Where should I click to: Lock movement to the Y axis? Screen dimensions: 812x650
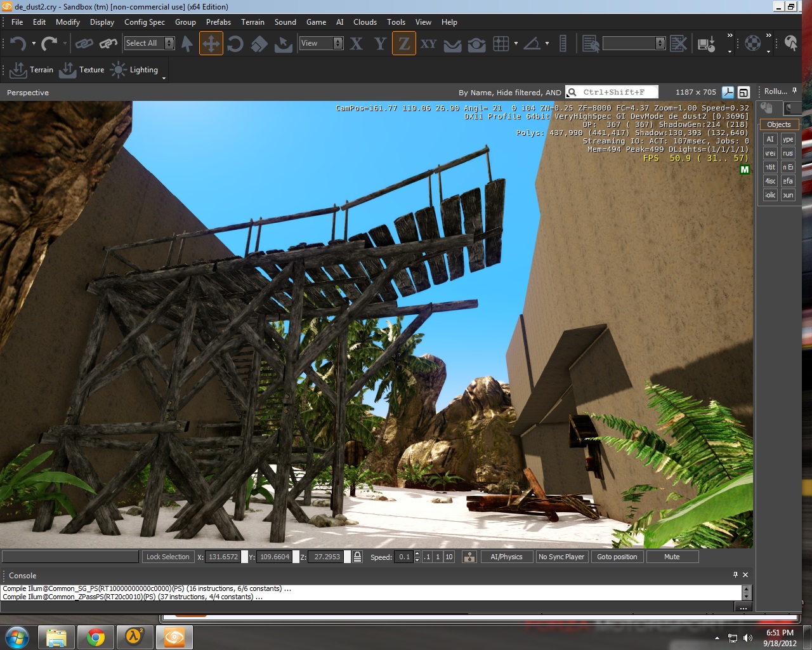380,43
